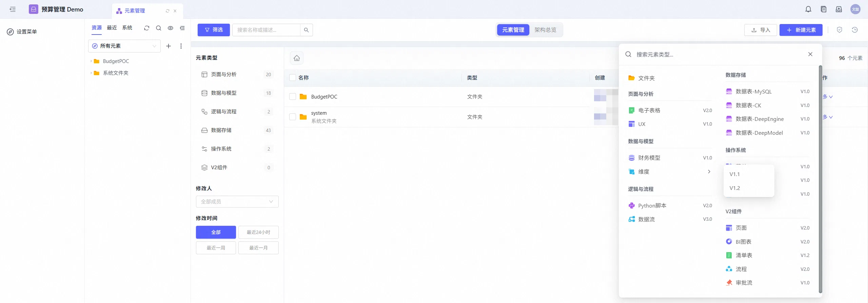868x303 pixels.
Task: Click the 导入 import button
Action: [761, 30]
